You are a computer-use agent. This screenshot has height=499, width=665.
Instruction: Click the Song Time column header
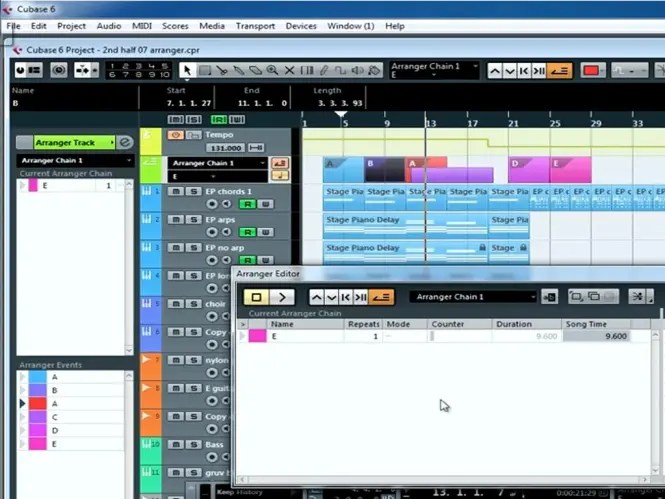(x=596, y=324)
